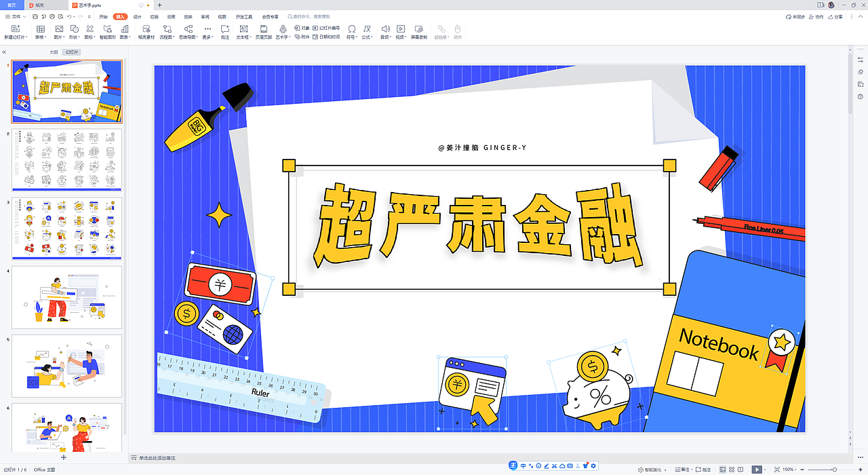Switch to slide sorter view in status bar
Viewport: 868px width, 475px height.
pos(731,469)
